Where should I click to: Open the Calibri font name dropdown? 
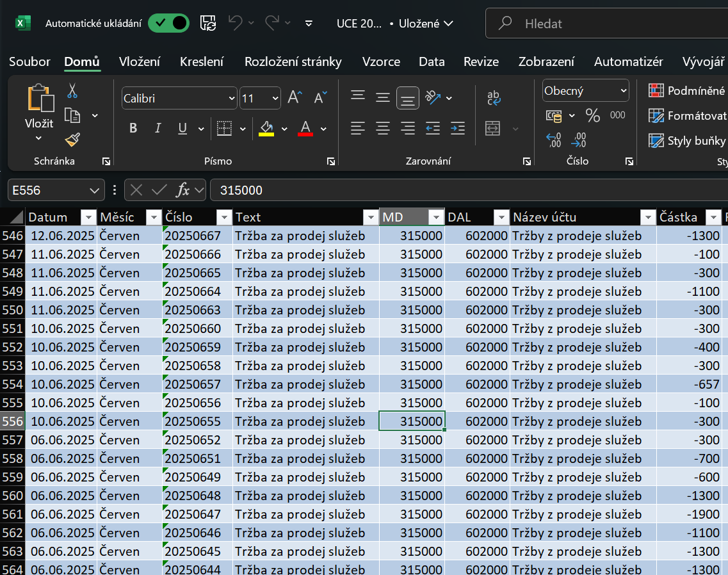click(232, 99)
